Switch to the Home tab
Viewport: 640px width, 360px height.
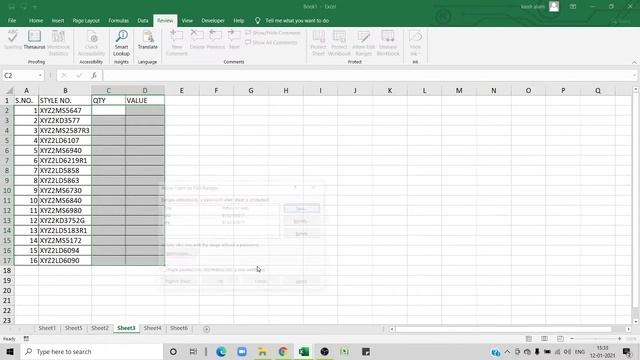tap(36, 20)
